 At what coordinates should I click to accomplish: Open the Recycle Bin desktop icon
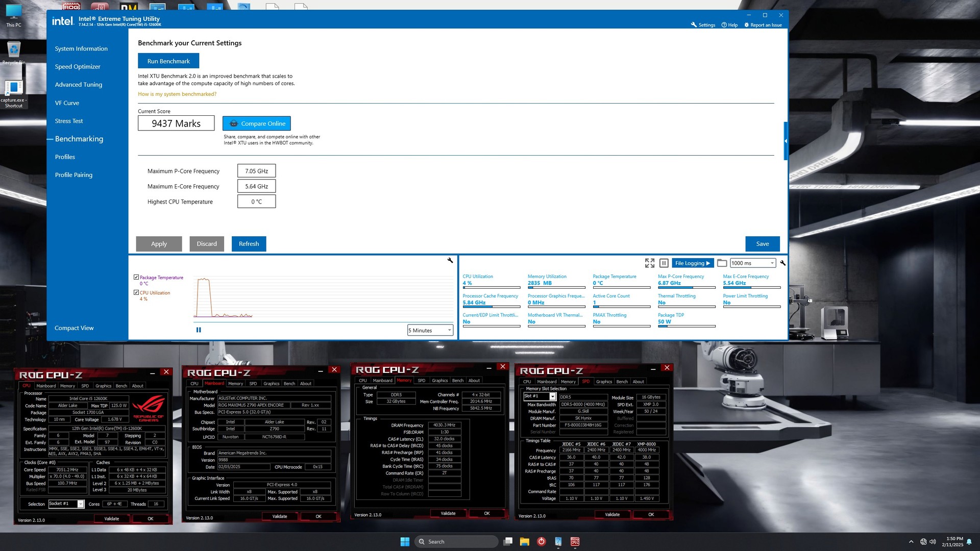tap(14, 53)
